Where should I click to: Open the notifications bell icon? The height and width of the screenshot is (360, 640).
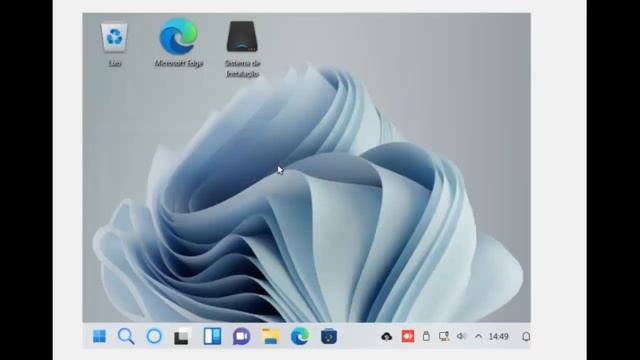(526, 337)
